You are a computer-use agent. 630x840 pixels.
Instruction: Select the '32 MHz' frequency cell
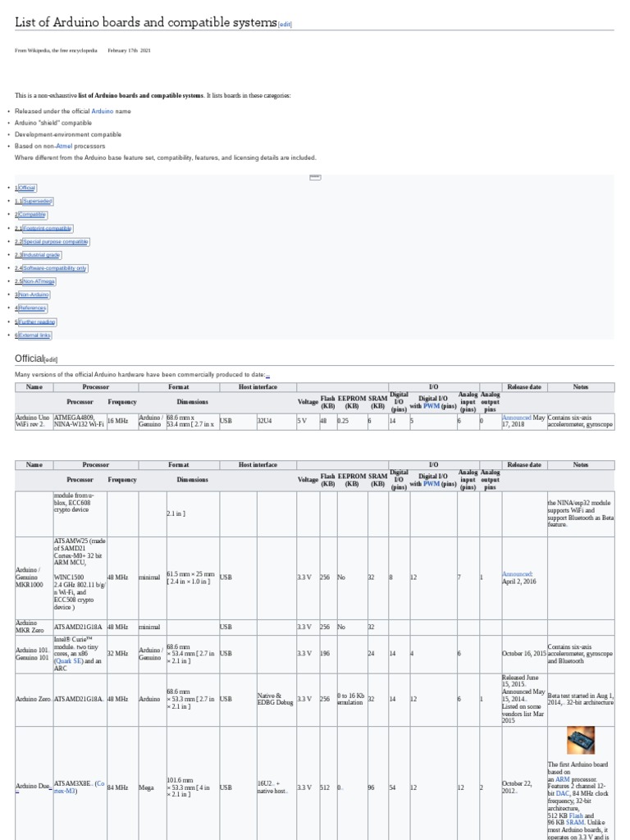pyautogui.click(x=122, y=654)
